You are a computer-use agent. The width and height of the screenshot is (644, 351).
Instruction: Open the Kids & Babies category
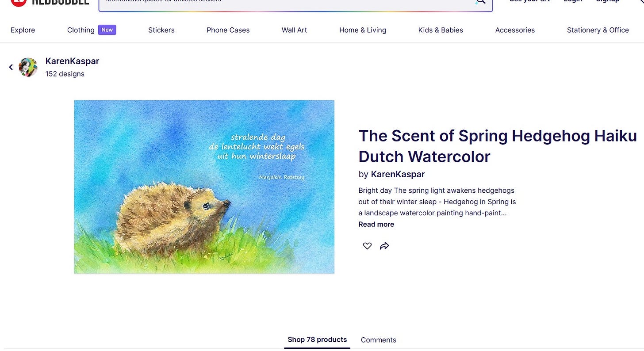pos(441,30)
